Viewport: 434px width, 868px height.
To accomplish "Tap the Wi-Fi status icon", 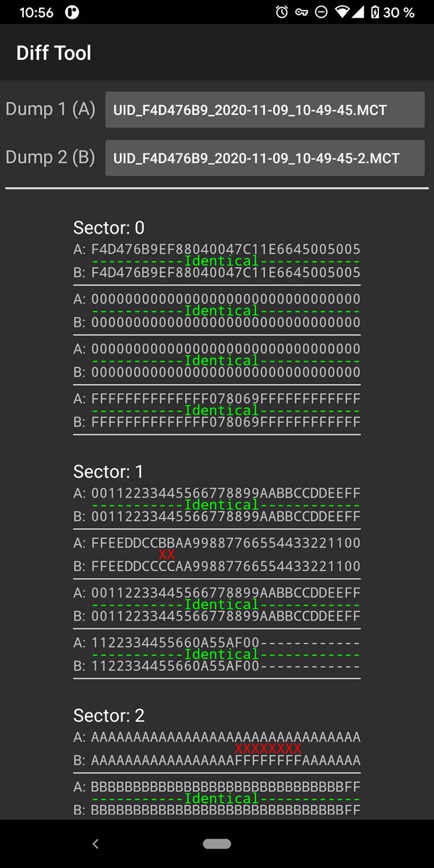I will click(x=343, y=12).
